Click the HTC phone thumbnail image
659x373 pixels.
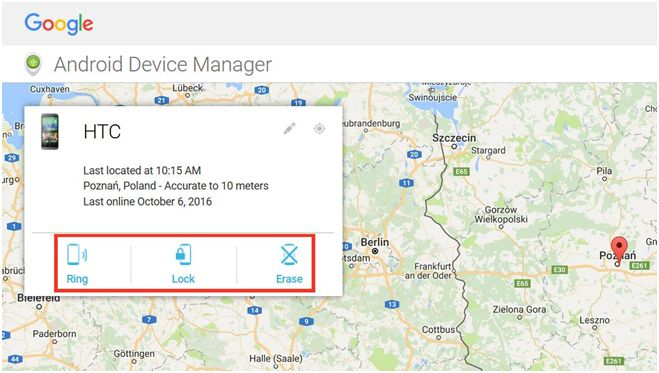pyautogui.click(x=50, y=131)
